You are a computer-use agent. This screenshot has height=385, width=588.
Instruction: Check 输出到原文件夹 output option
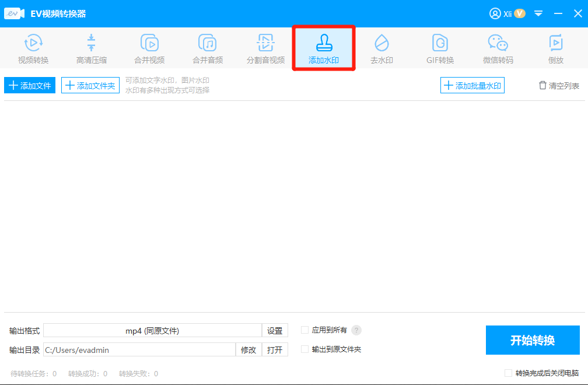click(x=304, y=349)
